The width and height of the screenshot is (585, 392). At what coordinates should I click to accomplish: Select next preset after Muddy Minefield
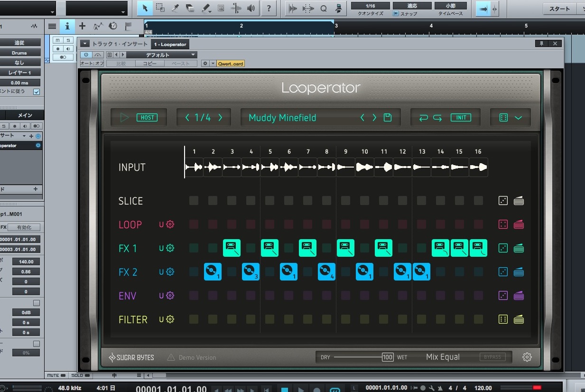pyautogui.click(x=374, y=118)
